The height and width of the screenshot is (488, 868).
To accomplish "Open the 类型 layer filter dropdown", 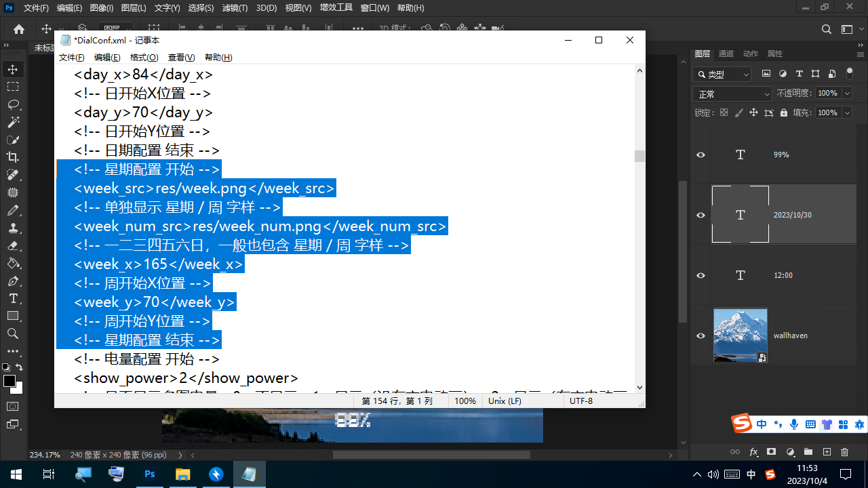I will (723, 75).
